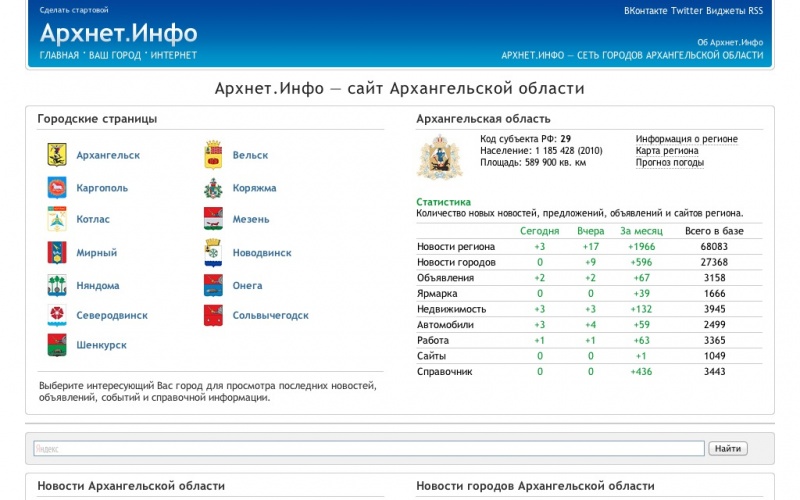Click Объявления row label
This screenshot has height=500, width=800.
coord(445,278)
